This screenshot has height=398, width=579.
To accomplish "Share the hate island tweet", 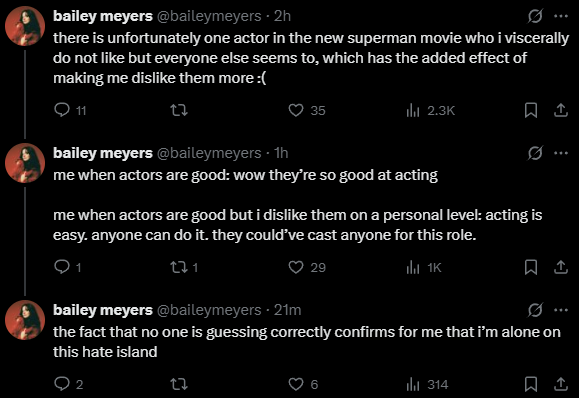I will (561, 384).
